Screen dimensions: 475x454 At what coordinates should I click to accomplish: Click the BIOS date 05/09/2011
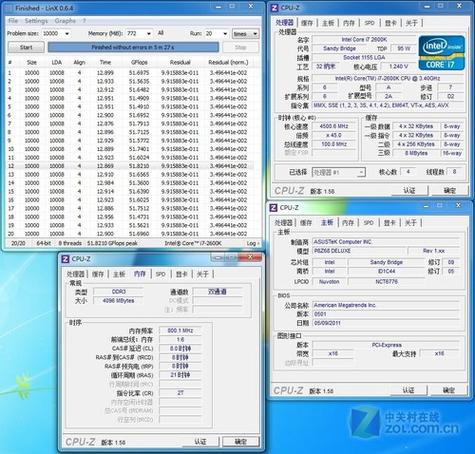point(385,323)
